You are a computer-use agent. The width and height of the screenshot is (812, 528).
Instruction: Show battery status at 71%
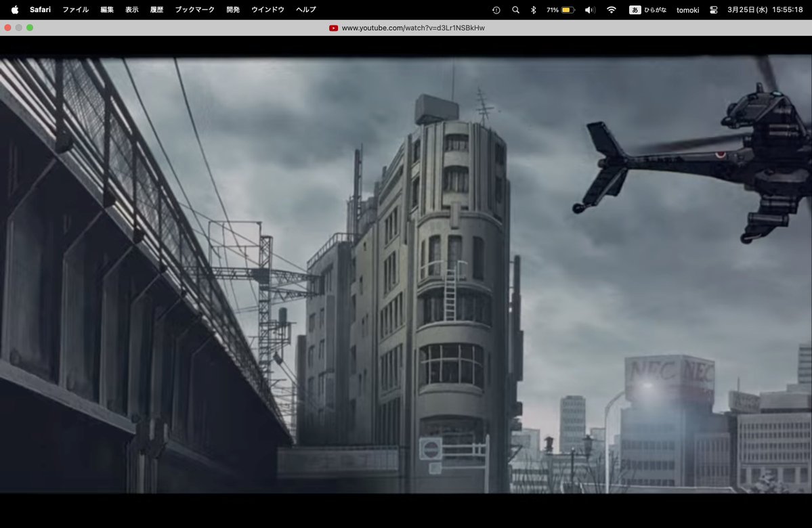561,10
